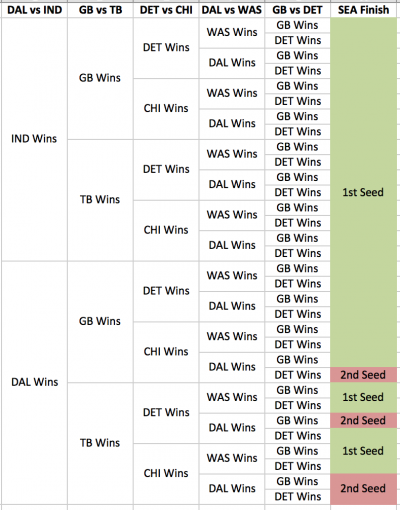400x510 pixels.
Task: Select the last DET Wins cell at bottom
Action: pyautogui.click(x=297, y=496)
